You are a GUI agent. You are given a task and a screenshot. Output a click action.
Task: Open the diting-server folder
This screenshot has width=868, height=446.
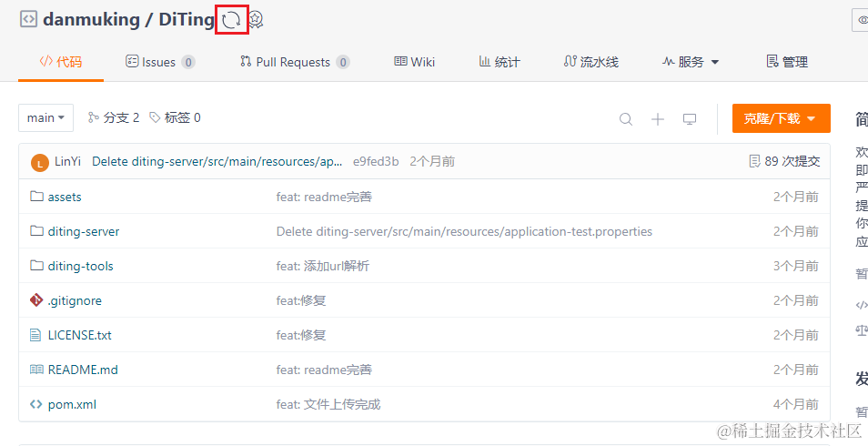84,231
